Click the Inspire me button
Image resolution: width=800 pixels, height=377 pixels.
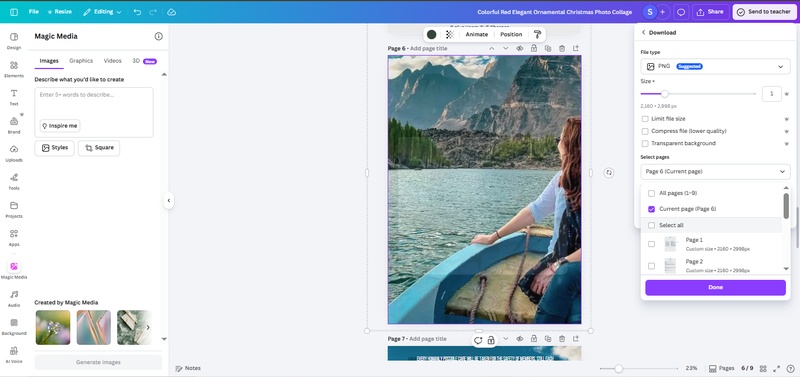pos(60,126)
